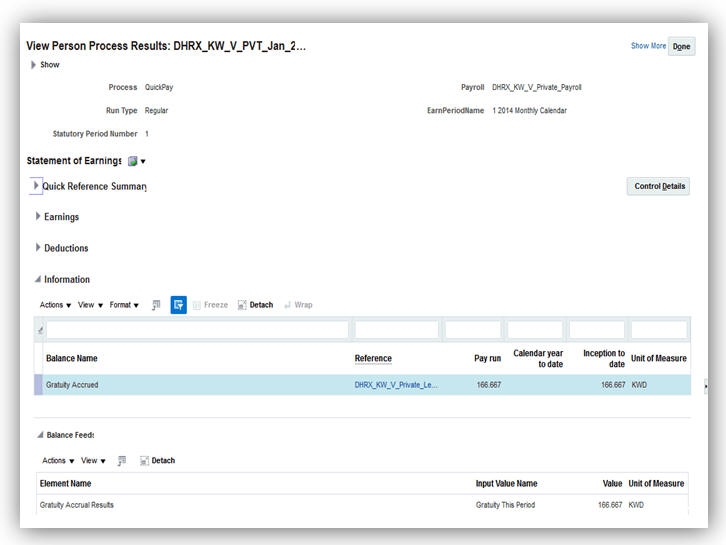Click Inception to date value 166.667
726x545 pixels.
(613, 385)
